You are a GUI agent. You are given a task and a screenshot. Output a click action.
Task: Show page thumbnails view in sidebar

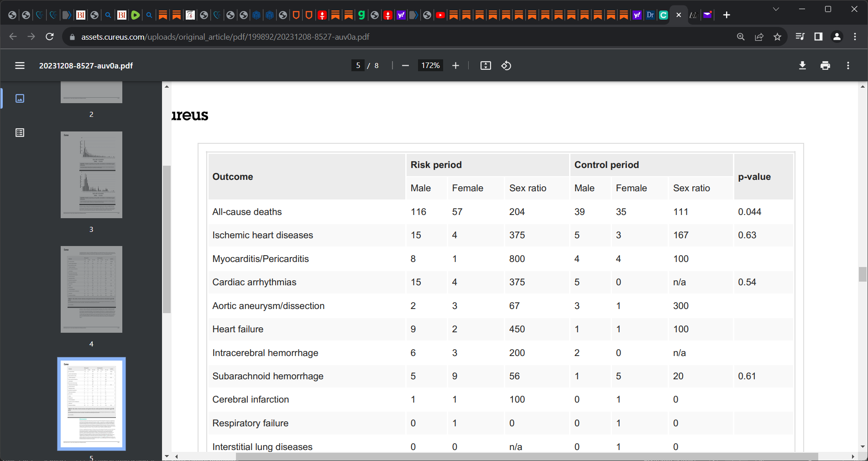point(20,99)
